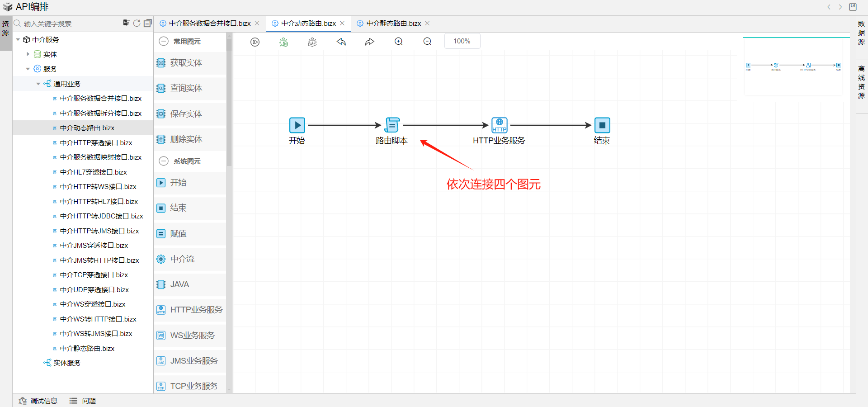
Task: Collapse the 常用图元 palette section
Action: [x=164, y=41]
